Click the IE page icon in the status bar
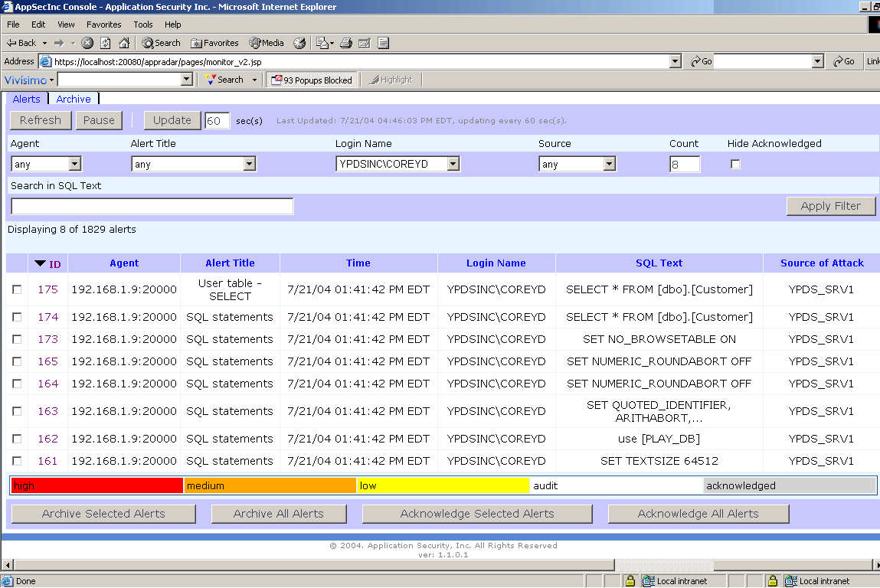Viewport: 880px width, 588px height. [x=8, y=581]
